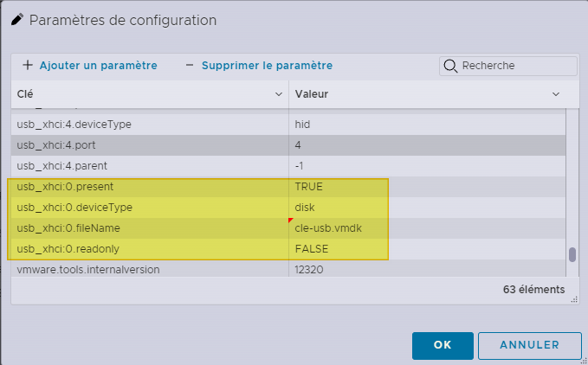Click the minus icon for removing parameter
The width and height of the screenshot is (588, 365).
point(190,65)
